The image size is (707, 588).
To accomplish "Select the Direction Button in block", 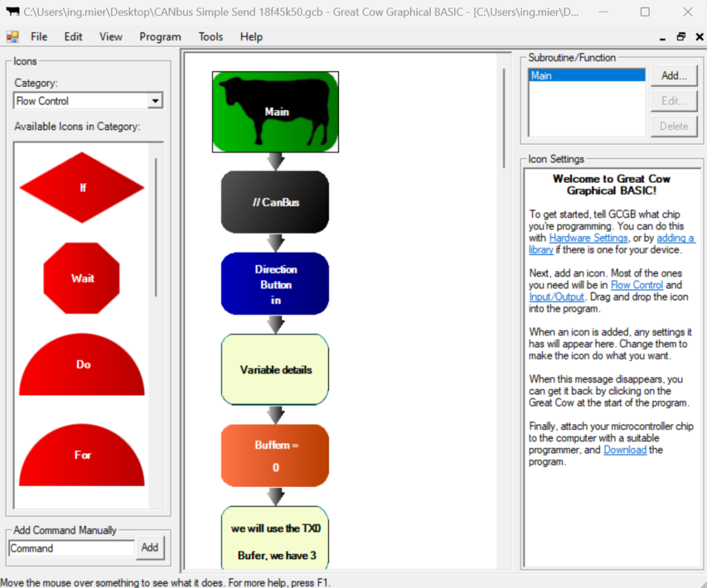I will click(275, 283).
